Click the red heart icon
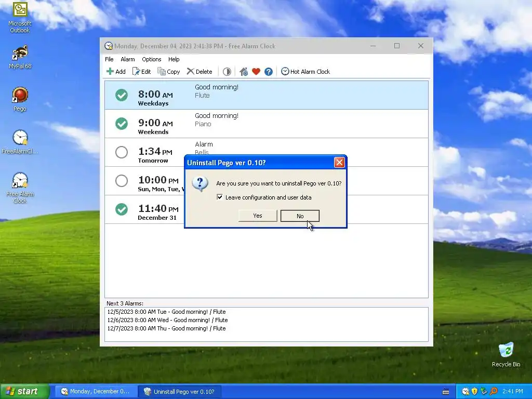 pos(256,72)
